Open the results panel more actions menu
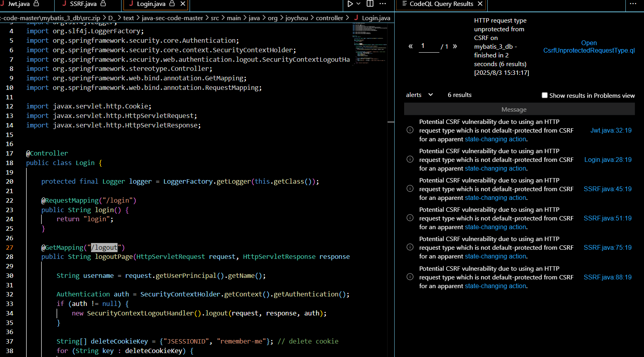Image resolution: width=644 pixels, height=357 pixels. click(633, 4)
